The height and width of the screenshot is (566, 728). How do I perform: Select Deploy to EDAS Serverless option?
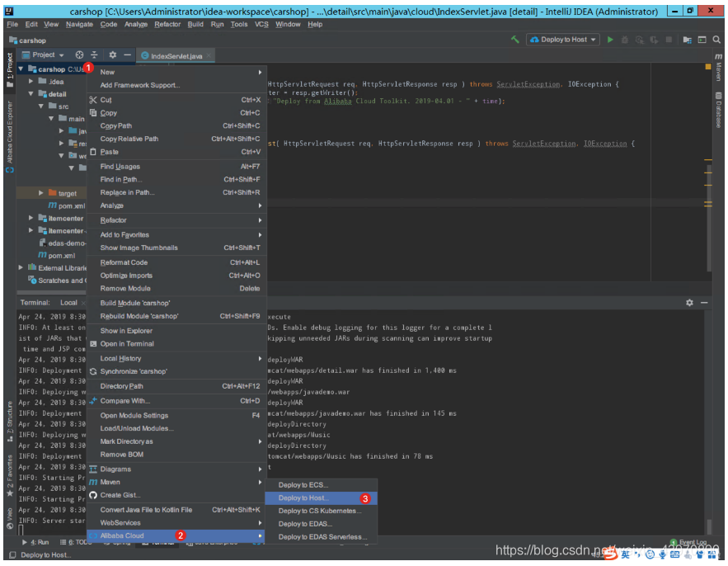pyautogui.click(x=321, y=537)
